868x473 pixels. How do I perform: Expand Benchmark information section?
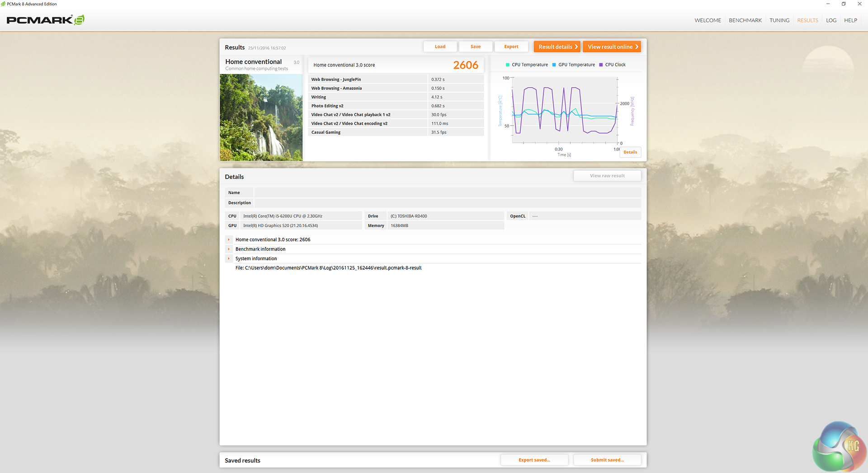click(229, 249)
